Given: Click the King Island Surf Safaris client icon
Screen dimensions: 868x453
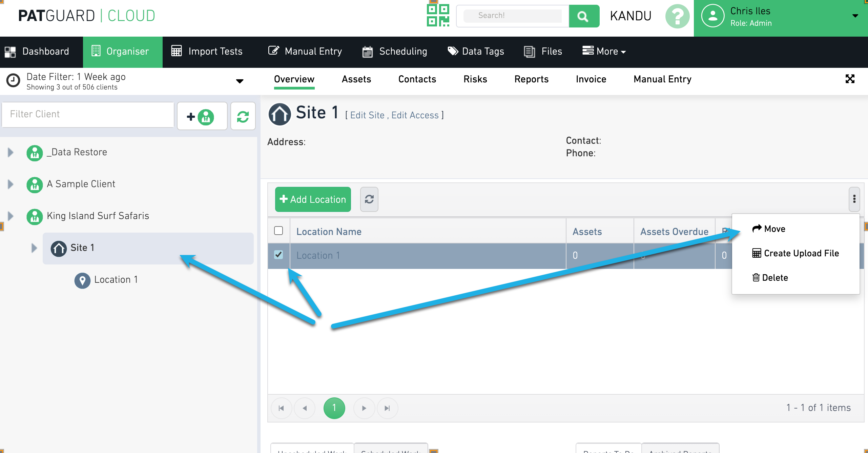Looking at the screenshot, I should pyautogui.click(x=35, y=217).
